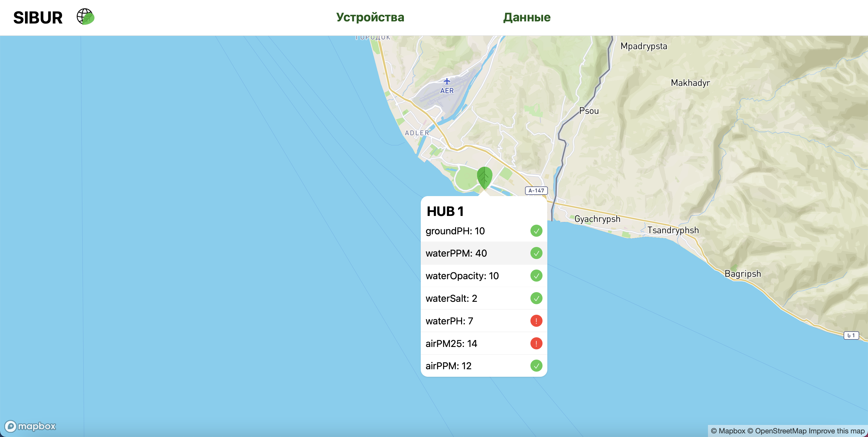Click the green check icon for waterPPM

click(536, 253)
